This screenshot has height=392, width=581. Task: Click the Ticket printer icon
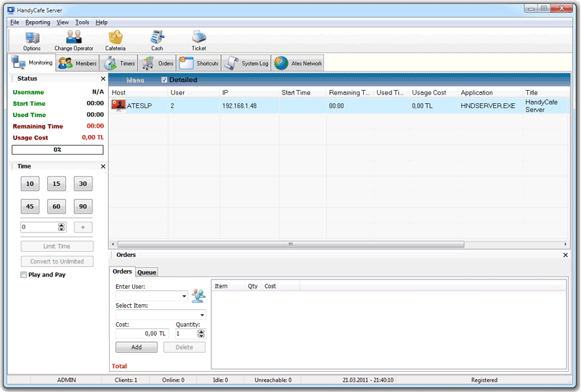(x=198, y=38)
